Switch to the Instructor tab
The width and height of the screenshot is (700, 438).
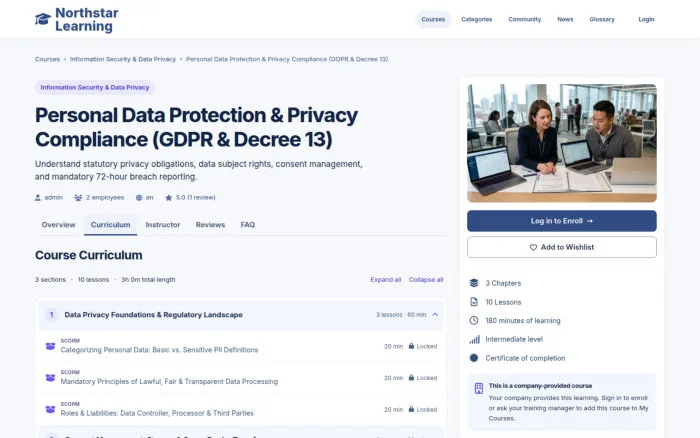(163, 225)
